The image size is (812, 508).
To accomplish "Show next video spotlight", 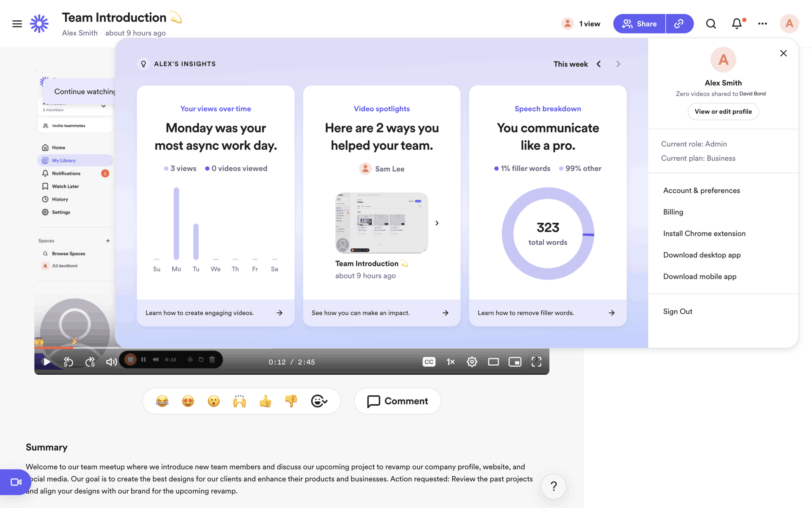I will click(437, 223).
